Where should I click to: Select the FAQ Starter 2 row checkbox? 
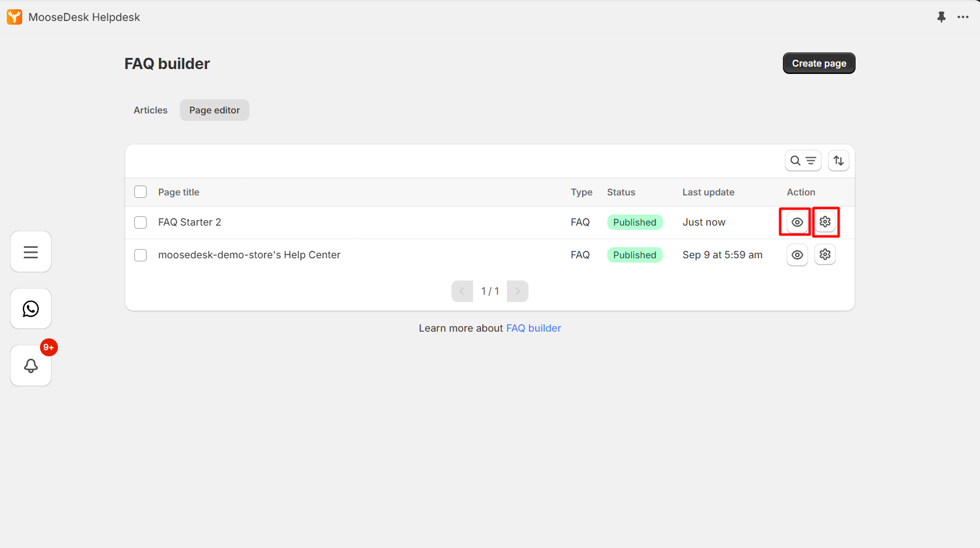(x=140, y=223)
